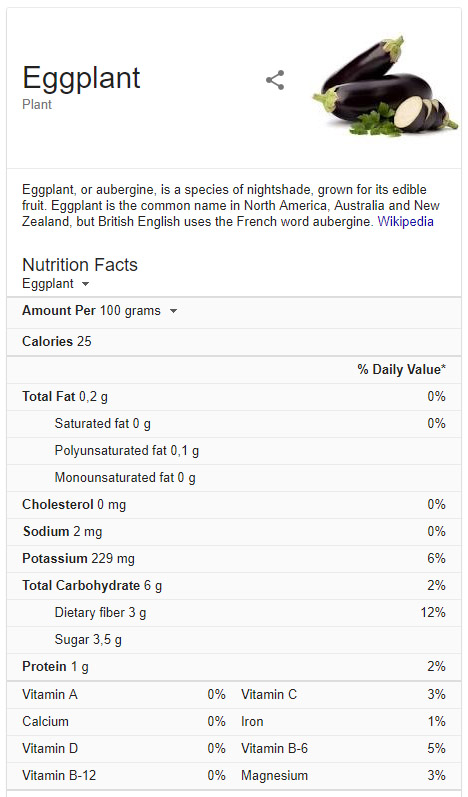Click the Dietary fiber 3 g row
Image resolution: width=468 pixels, height=797 pixels.
[x=234, y=612]
